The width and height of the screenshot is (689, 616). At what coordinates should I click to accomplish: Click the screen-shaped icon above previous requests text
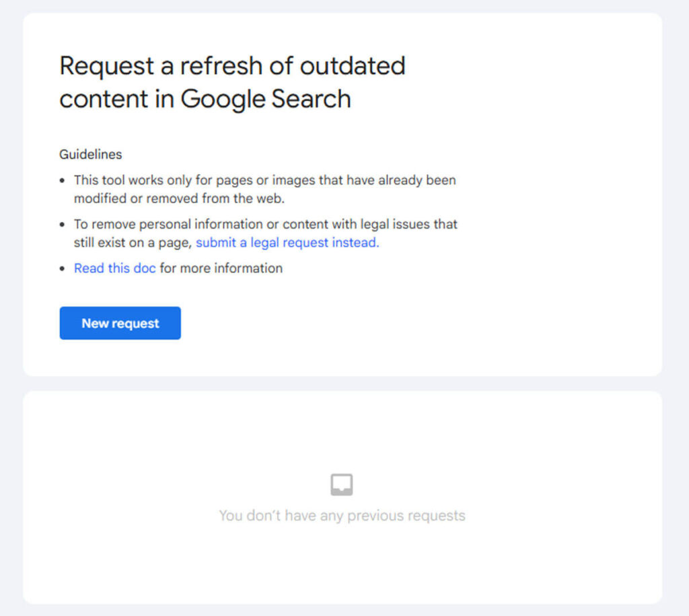click(x=342, y=483)
